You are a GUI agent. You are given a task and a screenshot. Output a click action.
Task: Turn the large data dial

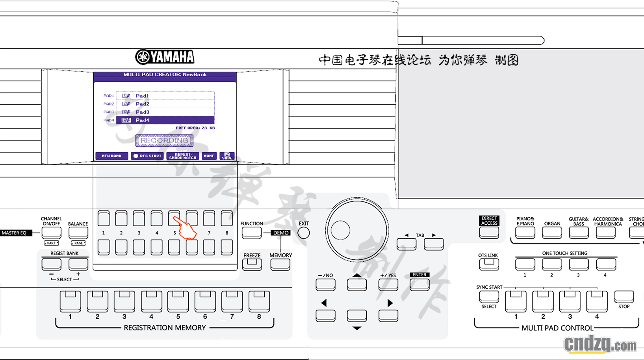pyautogui.click(x=357, y=230)
